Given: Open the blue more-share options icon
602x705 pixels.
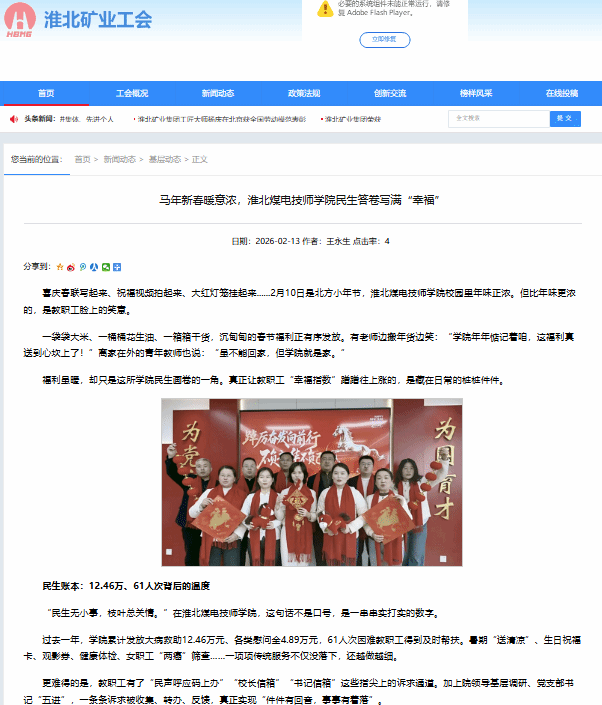Looking at the screenshot, I should 117,267.
